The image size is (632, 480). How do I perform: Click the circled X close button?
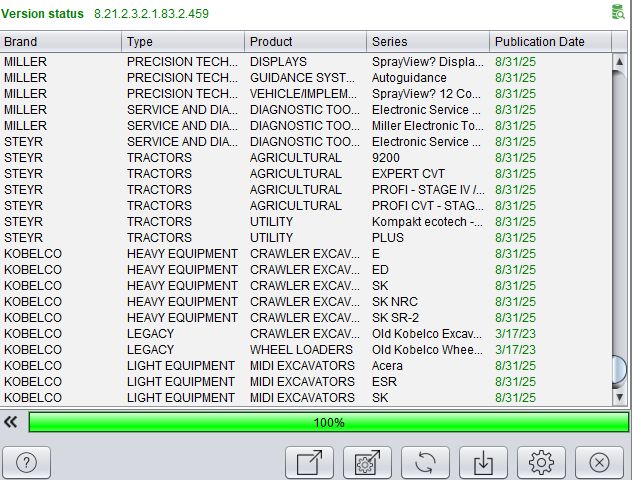[x=599, y=462]
